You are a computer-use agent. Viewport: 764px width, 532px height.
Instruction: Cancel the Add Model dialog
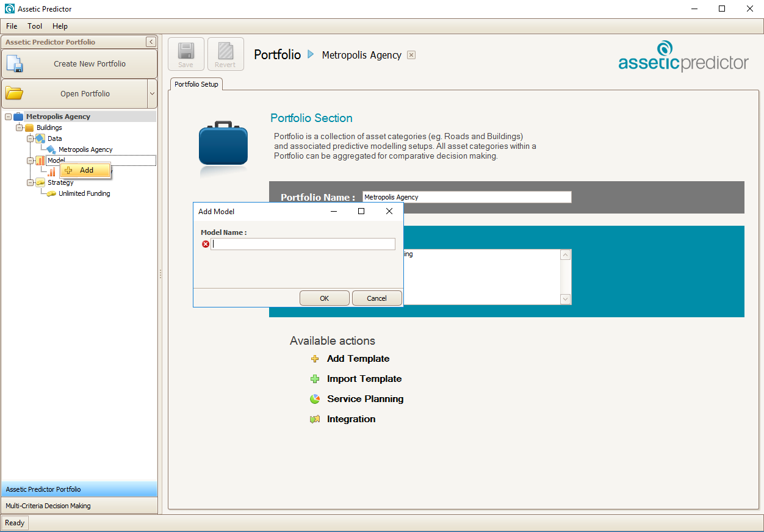(x=377, y=298)
